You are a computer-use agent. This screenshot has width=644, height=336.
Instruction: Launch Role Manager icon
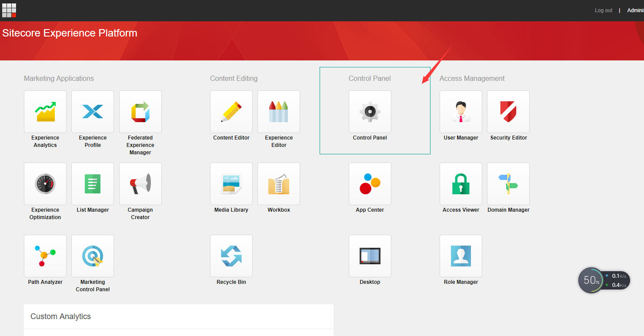click(x=461, y=256)
